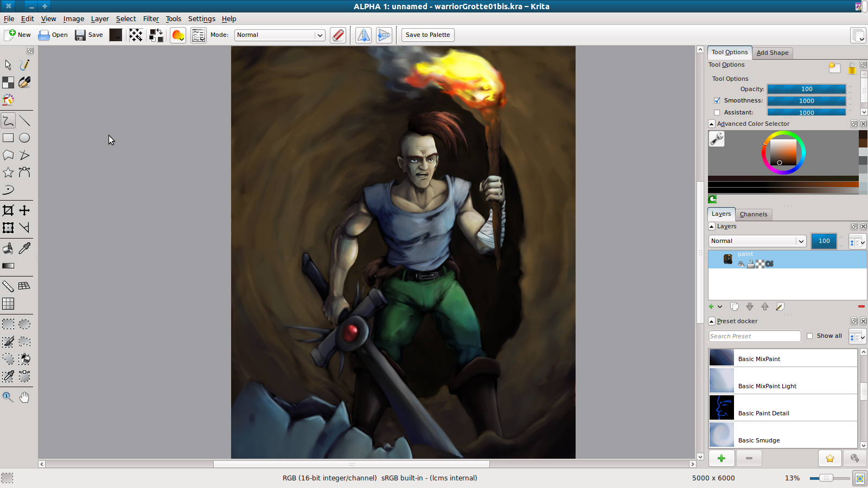
Task: Select the fill bucket tool
Action: 8,248
